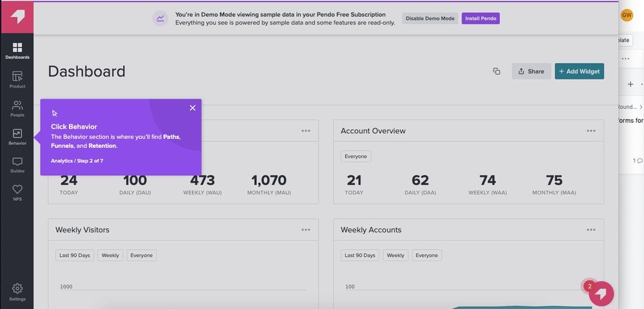Open NPS heart icon in sidebar
The image size is (644, 309).
(x=17, y=192)
